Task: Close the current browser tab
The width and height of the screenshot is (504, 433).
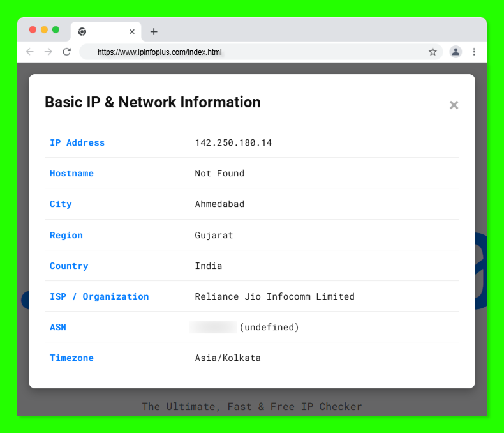Action: pos(132,31)
